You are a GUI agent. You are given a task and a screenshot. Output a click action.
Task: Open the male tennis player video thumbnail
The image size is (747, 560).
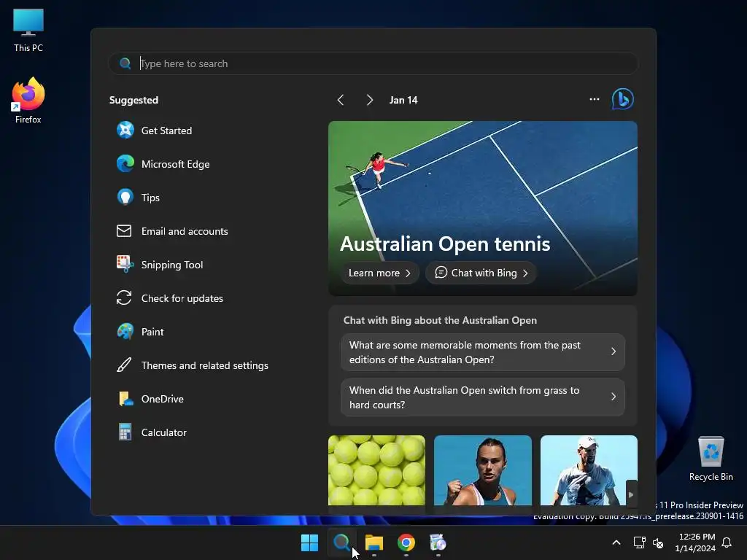[x=589, y=470]
